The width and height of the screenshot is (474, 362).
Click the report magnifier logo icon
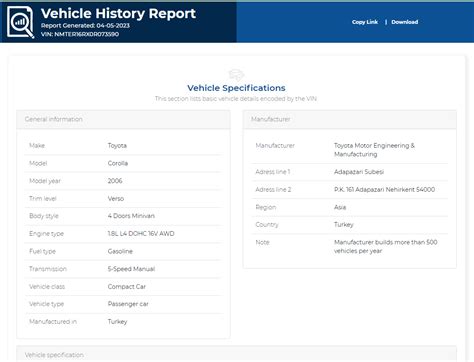(21, 22)
